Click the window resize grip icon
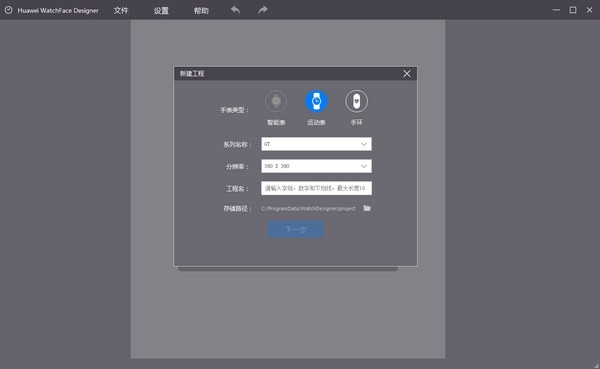600x369 pixels. pyautogui.click(x=597, y=366)
